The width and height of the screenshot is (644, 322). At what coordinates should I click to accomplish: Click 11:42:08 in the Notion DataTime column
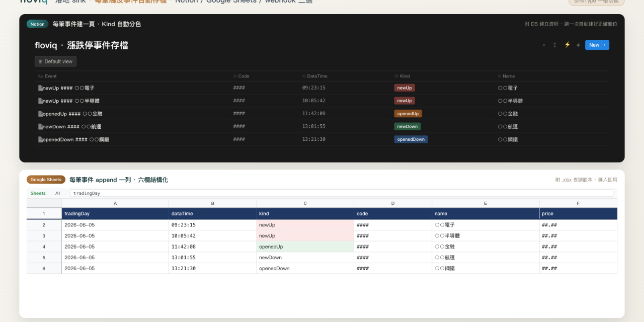point(314,114)
